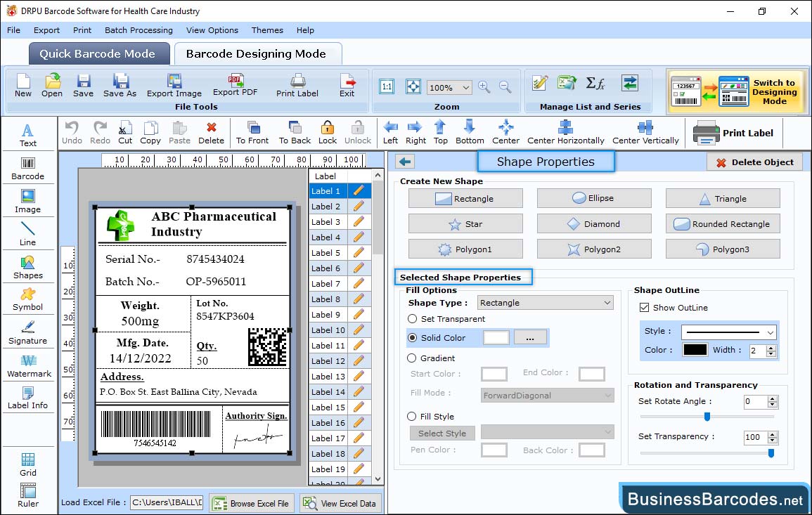
Task: Select the Signature tool
Action: [28, 333]
